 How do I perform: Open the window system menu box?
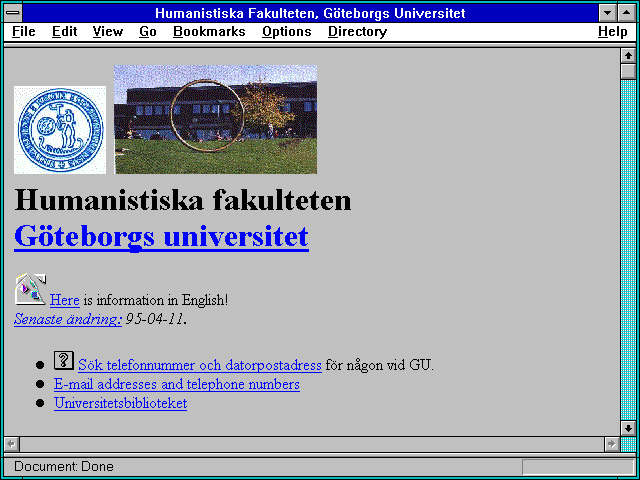13,13
